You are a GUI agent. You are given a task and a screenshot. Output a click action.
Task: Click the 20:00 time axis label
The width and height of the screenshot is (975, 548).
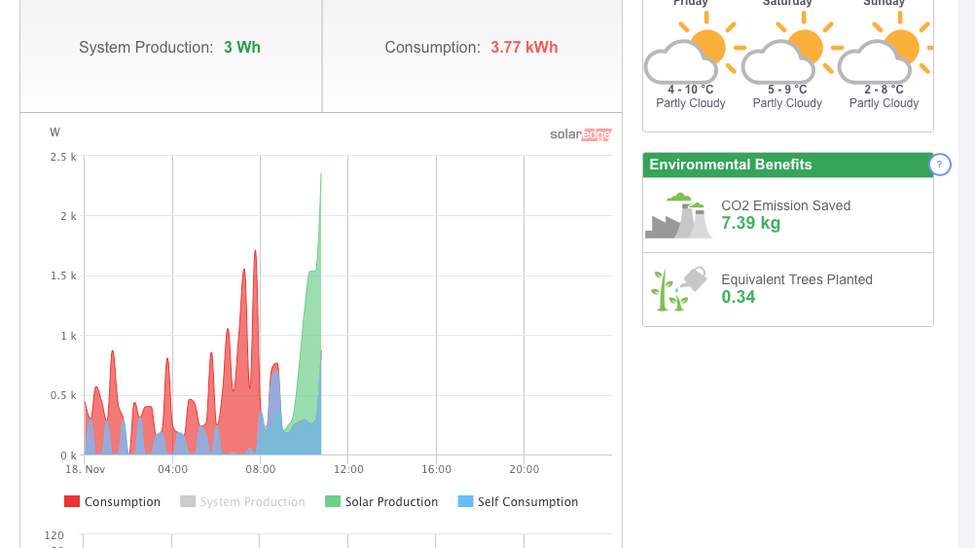click(x=524, y=469)
